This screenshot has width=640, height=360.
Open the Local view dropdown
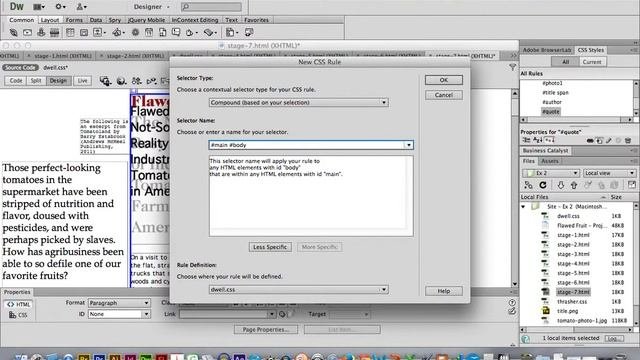609,173
